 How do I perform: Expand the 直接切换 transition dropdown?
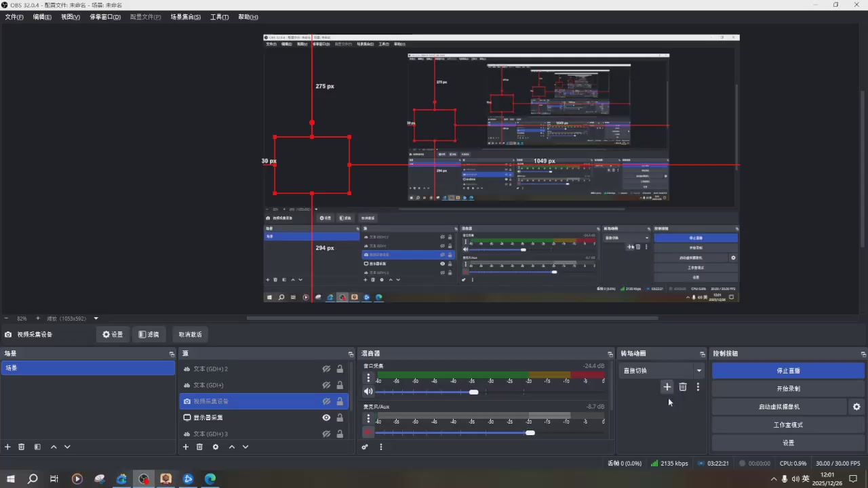[698, 371]
